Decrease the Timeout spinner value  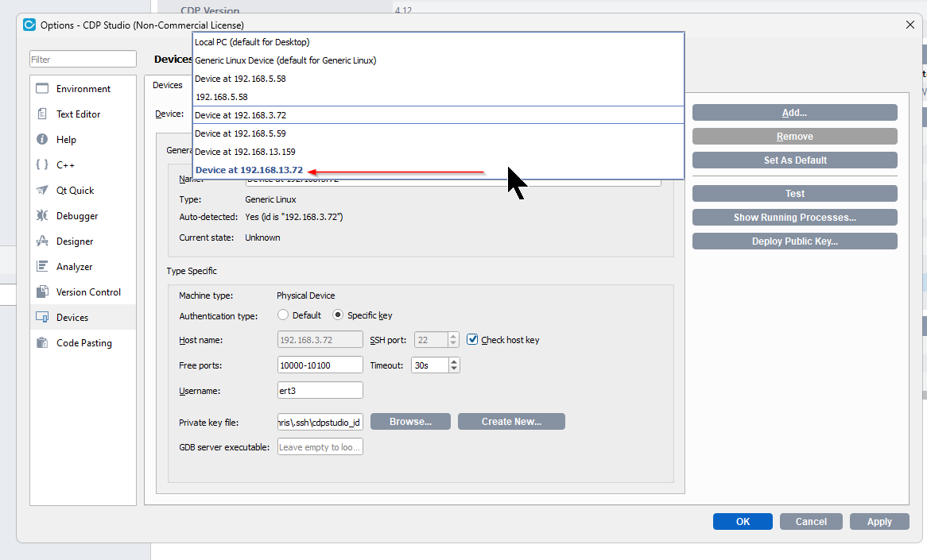[x=453, y=369]
